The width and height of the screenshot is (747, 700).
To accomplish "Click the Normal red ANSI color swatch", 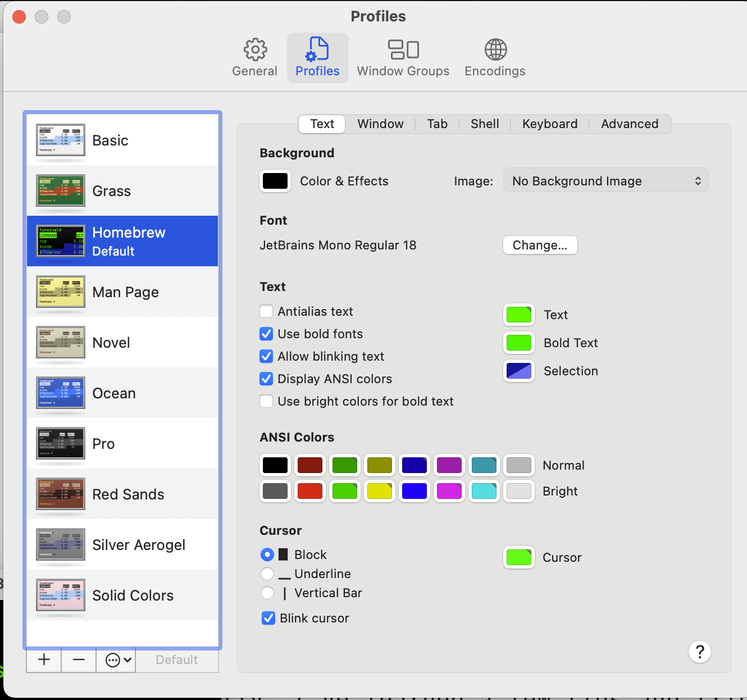I will click(x=310, y=465).
